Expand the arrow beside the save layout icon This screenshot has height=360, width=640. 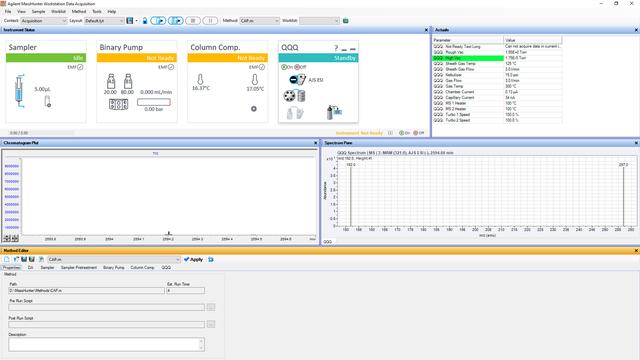pos(136,20)
